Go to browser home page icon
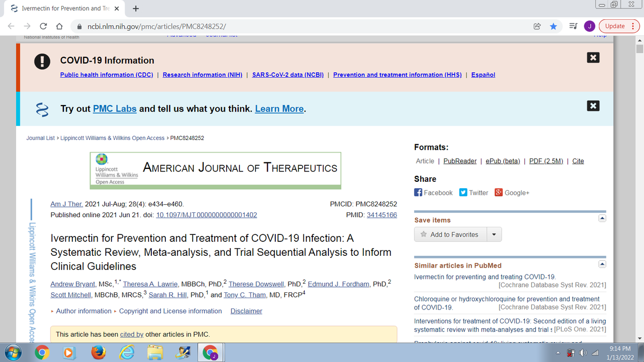Screen dimensions: 644x362 point(60,26)
